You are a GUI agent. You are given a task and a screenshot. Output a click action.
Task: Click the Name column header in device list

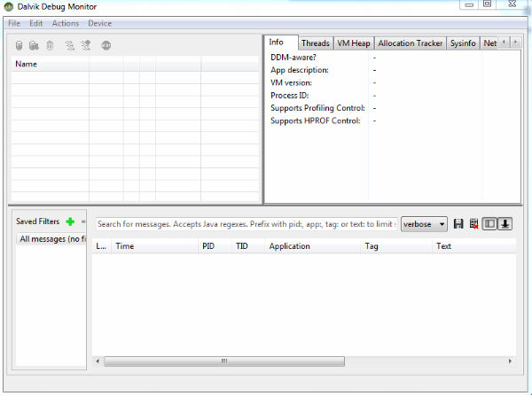[x=51, y=64]
